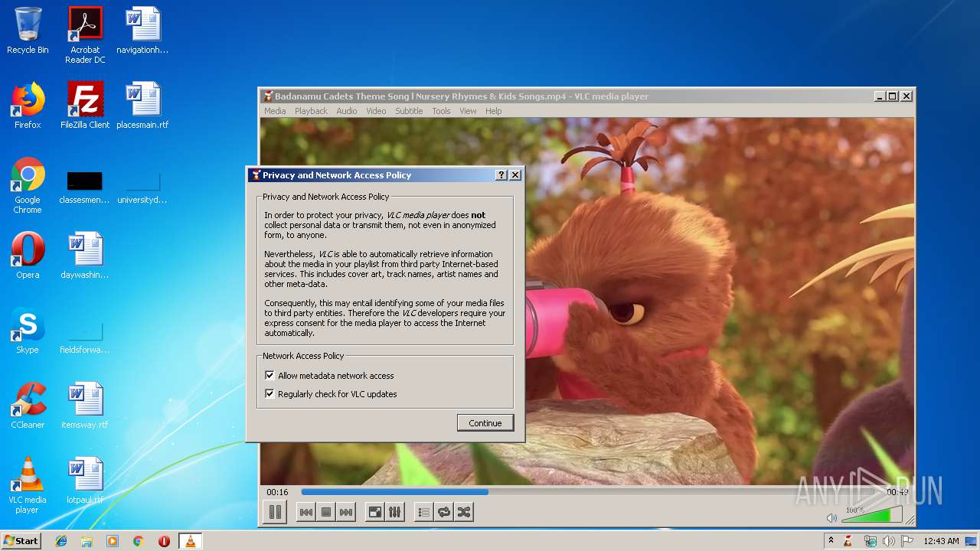Show extended settings equalizer button
The height and width of the screenshot is (551, 980).
tap(395, 512)
